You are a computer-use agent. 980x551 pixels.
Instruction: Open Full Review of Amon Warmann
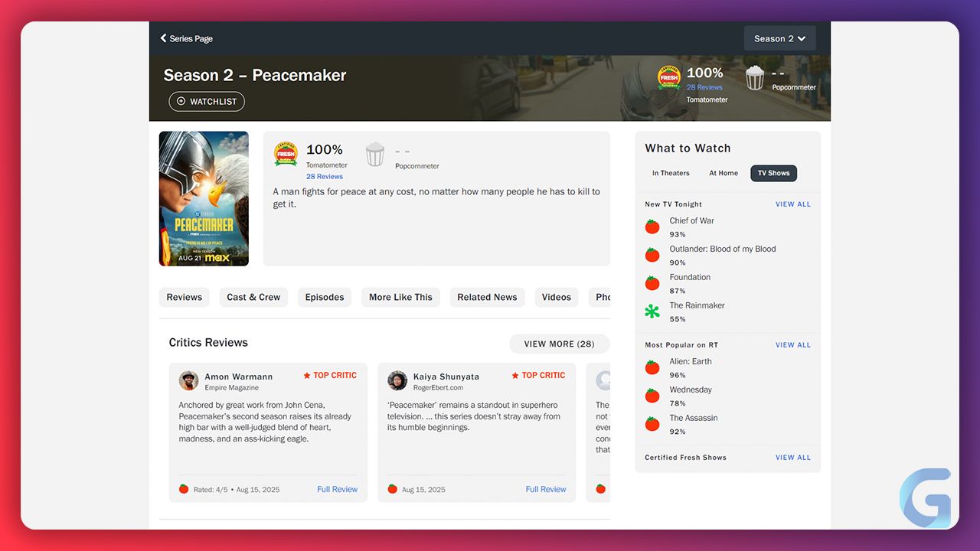coord(338,489)
